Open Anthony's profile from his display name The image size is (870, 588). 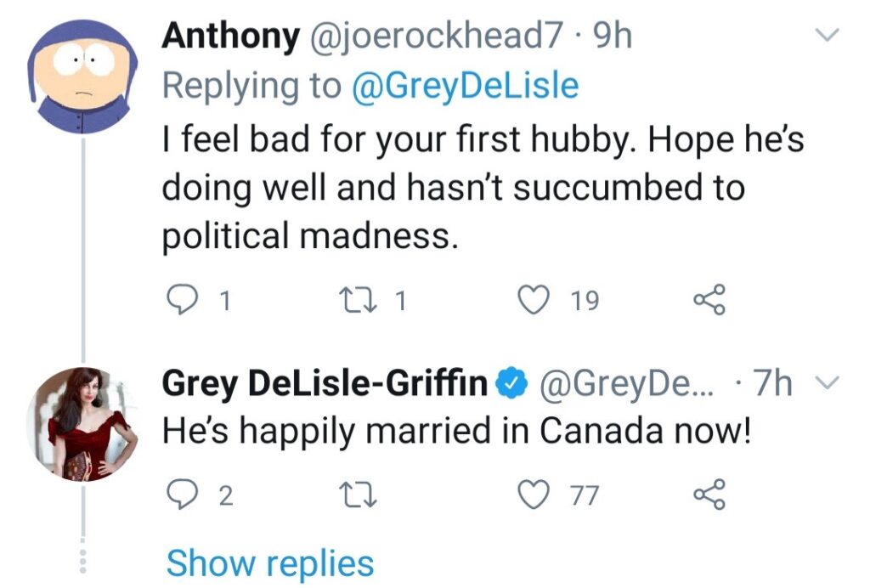point(230,36)
